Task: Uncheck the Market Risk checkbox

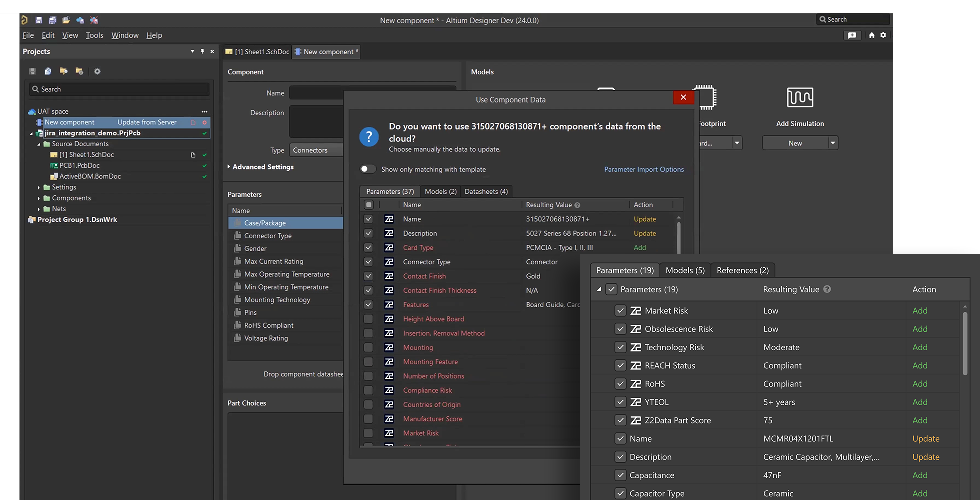Action: click(620, 311)
